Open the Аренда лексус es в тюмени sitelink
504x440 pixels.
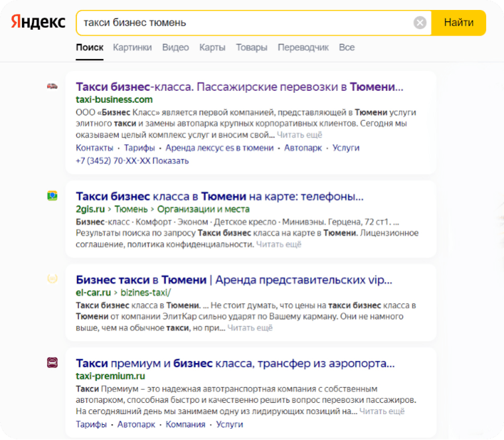coord(220,148)
